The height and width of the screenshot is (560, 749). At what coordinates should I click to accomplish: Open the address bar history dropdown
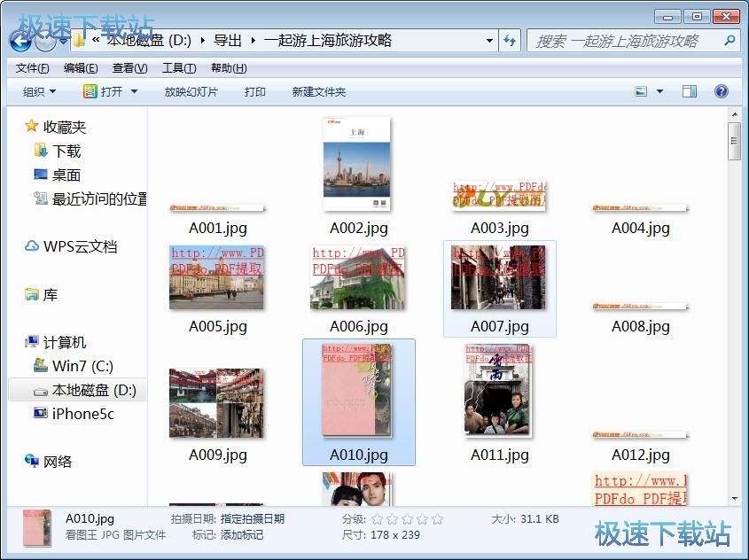tap(489, 41)
